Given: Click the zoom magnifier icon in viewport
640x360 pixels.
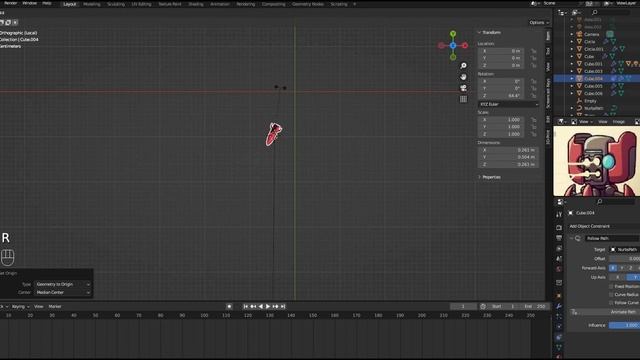Looking at the screenshot, I should (x=463, y=66).
